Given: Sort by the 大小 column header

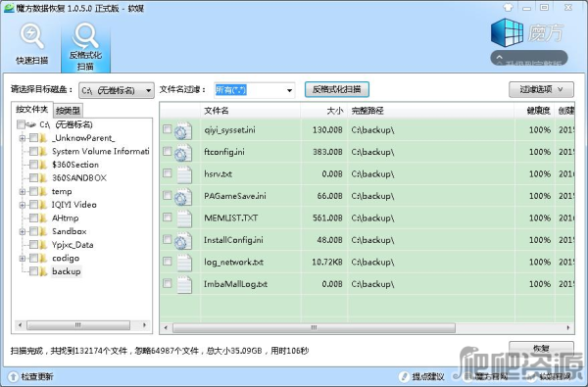Looking at the screenshot, I should 324,111.
